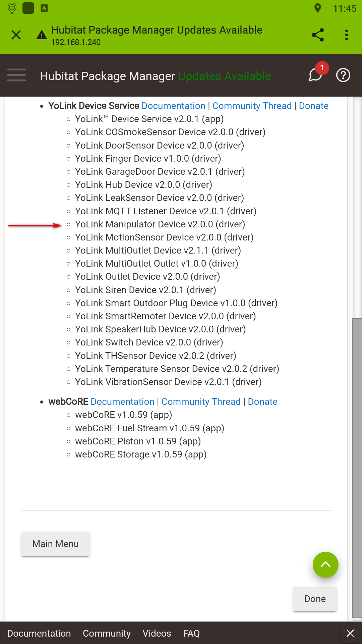
Task: Click the Done button
Action: (x=314, y=599)
